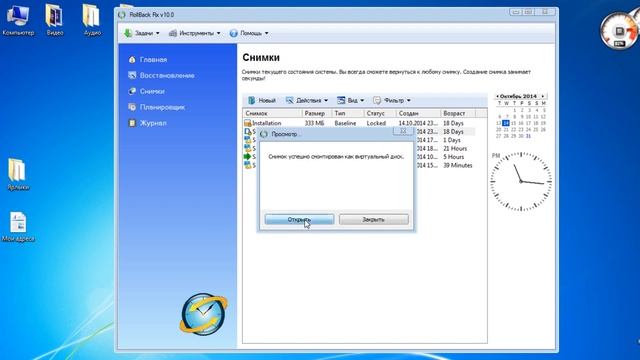
Task: Sort by the Тип column header
Action: click(x=348, y=113)
